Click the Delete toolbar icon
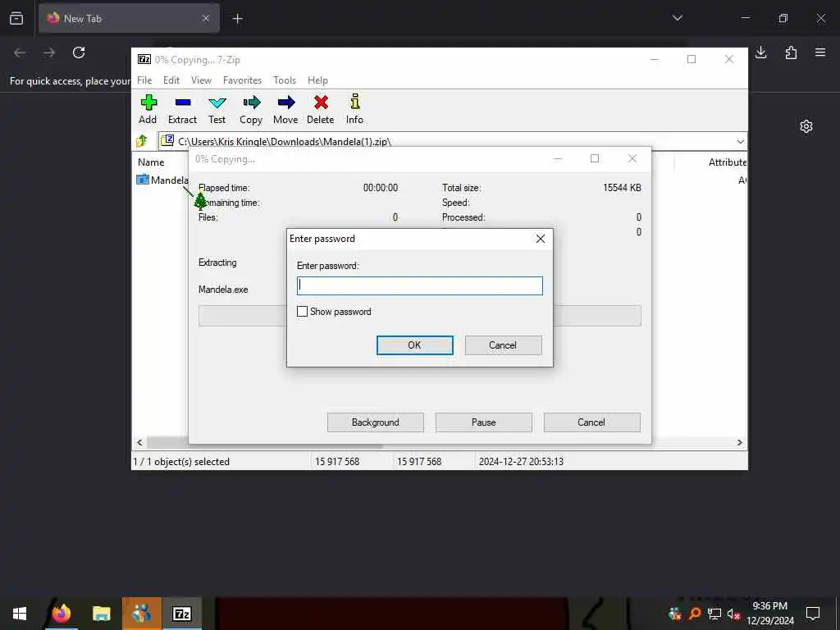The height and width of the screenshot is (630, 840). tap(321, 109)
